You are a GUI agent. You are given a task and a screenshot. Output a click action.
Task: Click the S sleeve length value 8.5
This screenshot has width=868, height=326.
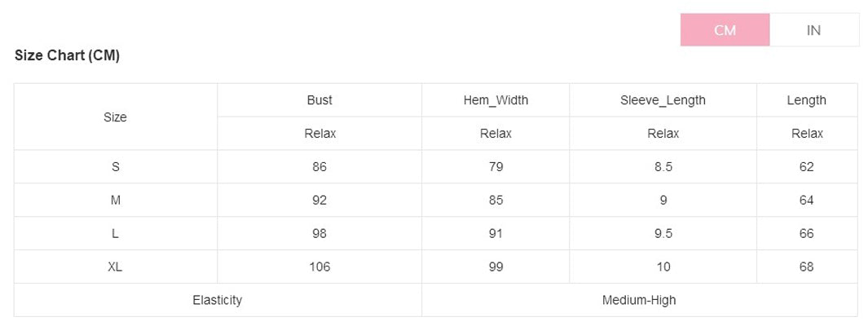point(663,166)
